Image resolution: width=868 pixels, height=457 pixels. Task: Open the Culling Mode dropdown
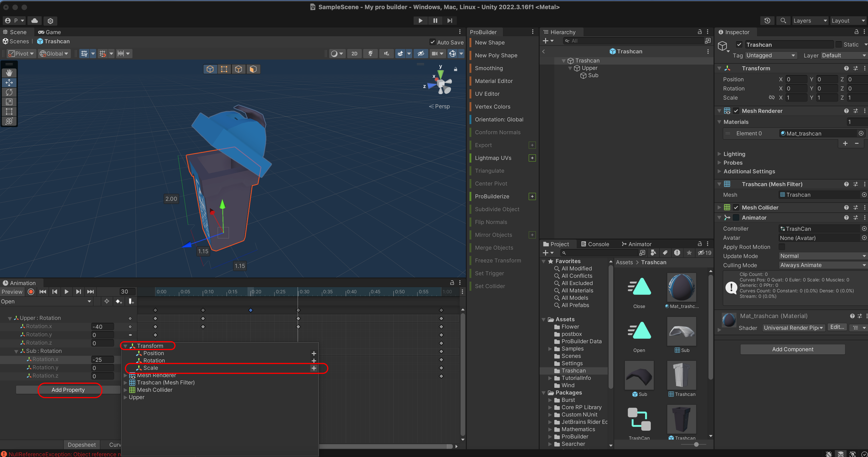[822, 265]
